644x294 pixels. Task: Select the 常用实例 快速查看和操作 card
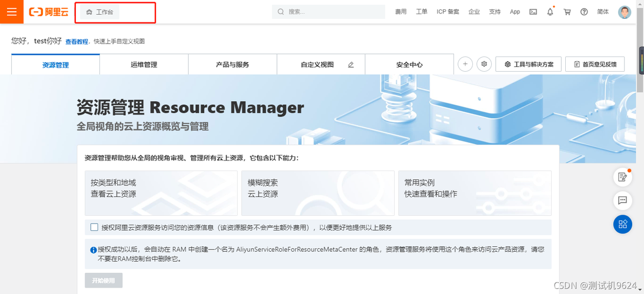click(x=475, y=193)
